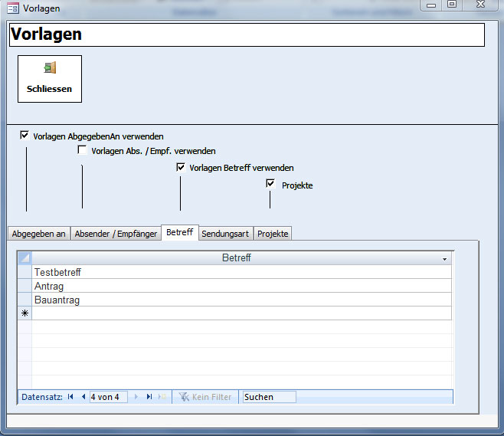Viewport: 504px width, 436px height.
Task: Switch to the Abgegeben an tab
Action: [38, 234]
